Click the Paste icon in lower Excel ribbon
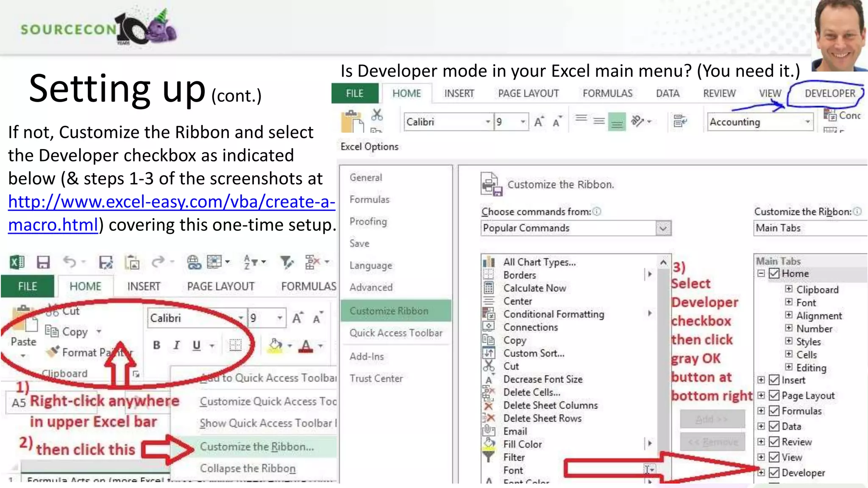The height and width of the screenshot is (488, 868). coord(25,319)
